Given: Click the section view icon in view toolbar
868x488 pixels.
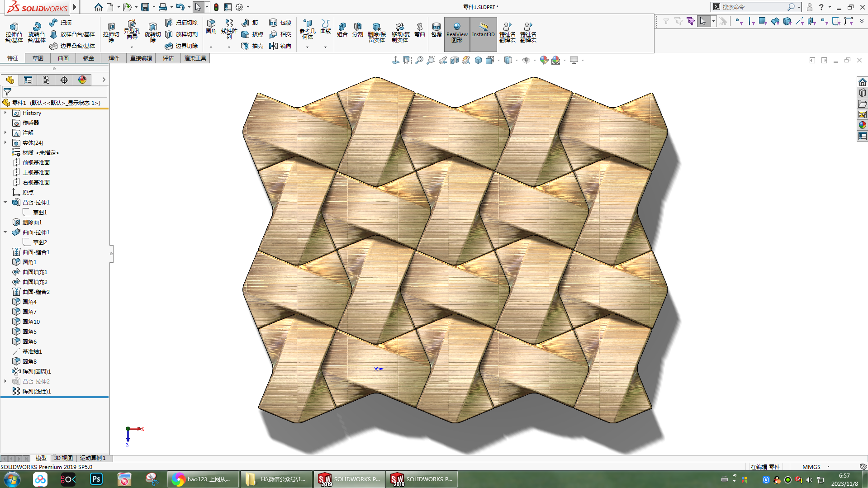Looking at the screenshot, I should [455, 60].
